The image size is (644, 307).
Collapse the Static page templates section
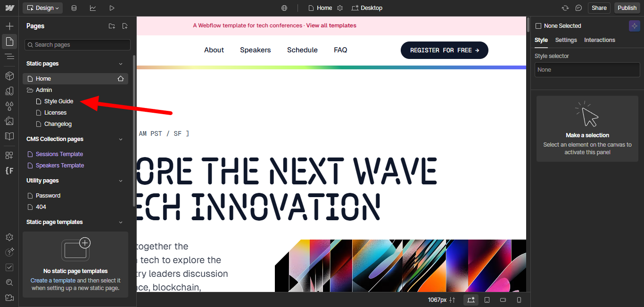tap(121, 222)
